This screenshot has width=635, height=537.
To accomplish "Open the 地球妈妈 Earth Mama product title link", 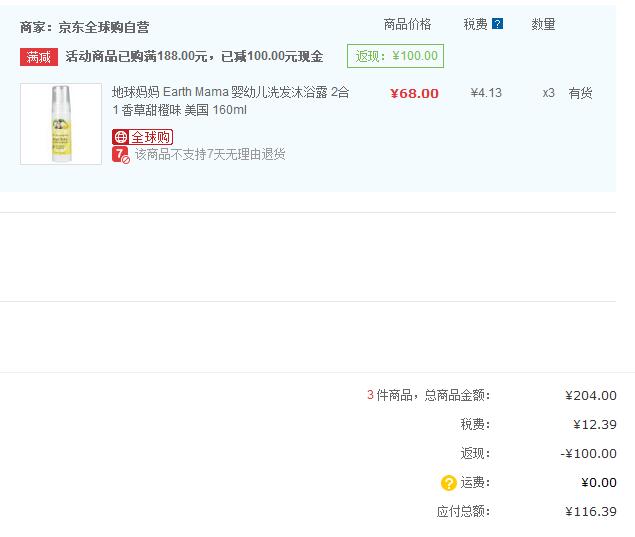I will 230,101.
